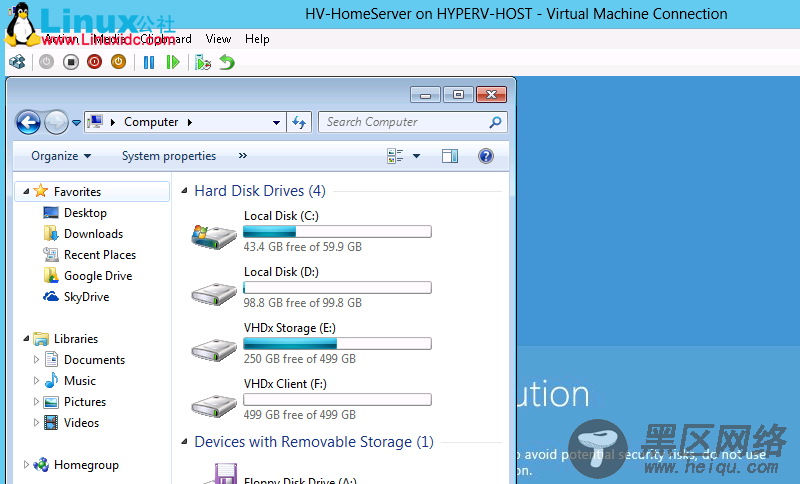The height and width of the screenshot is (484, 800).
Task: Select the VHDx Client (F:) drive icon
Action: (214, 405)
